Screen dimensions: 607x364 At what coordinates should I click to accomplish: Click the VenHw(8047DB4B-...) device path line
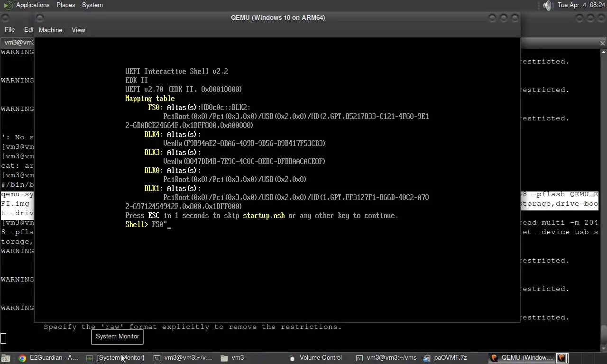(x=244, y=162)
